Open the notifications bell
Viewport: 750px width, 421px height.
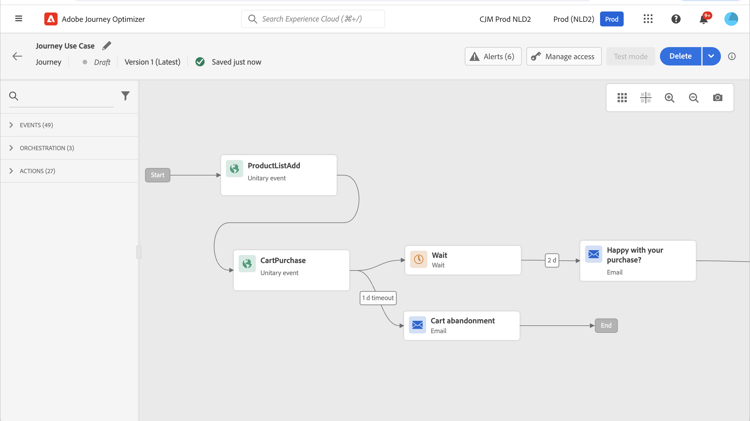click(x=703, y=19)
